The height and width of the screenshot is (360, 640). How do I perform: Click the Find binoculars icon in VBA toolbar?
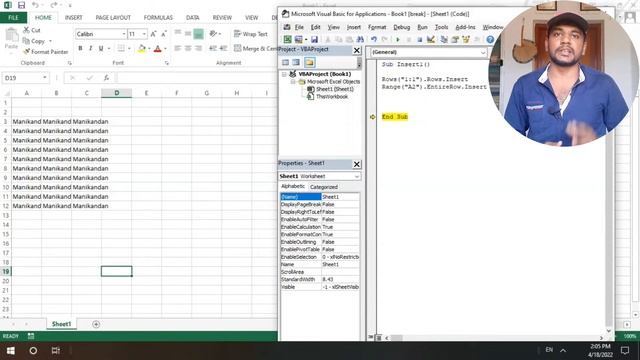click(360, 39)
